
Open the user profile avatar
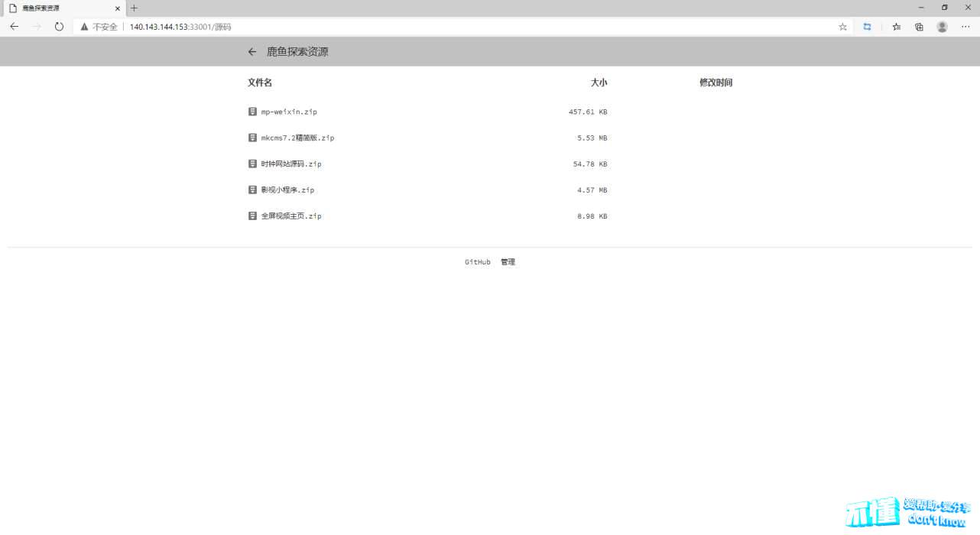942,27
